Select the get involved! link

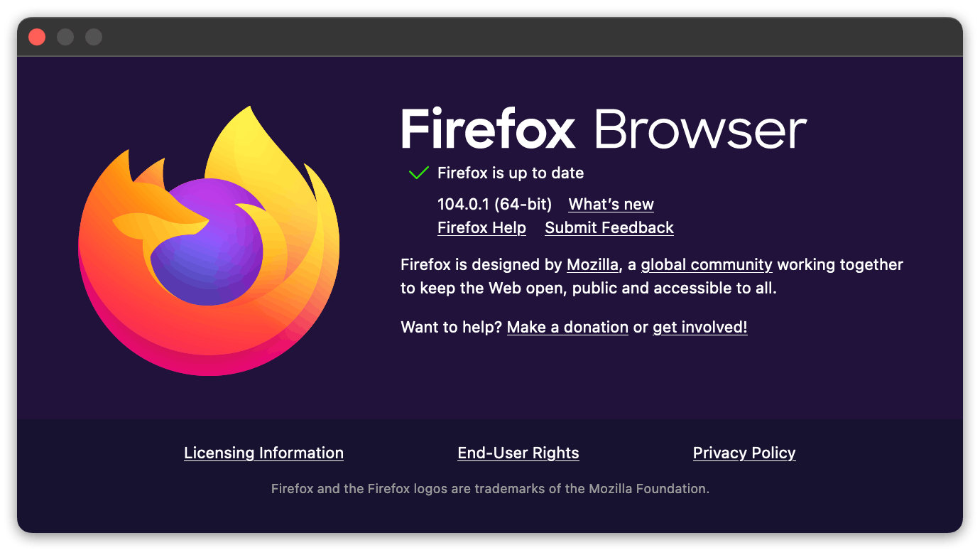coord(699,327)
